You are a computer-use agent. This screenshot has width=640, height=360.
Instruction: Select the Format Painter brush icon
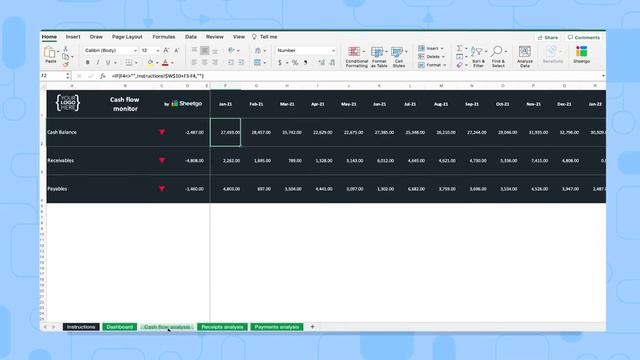pyautogui.click(x=65, y=64)
